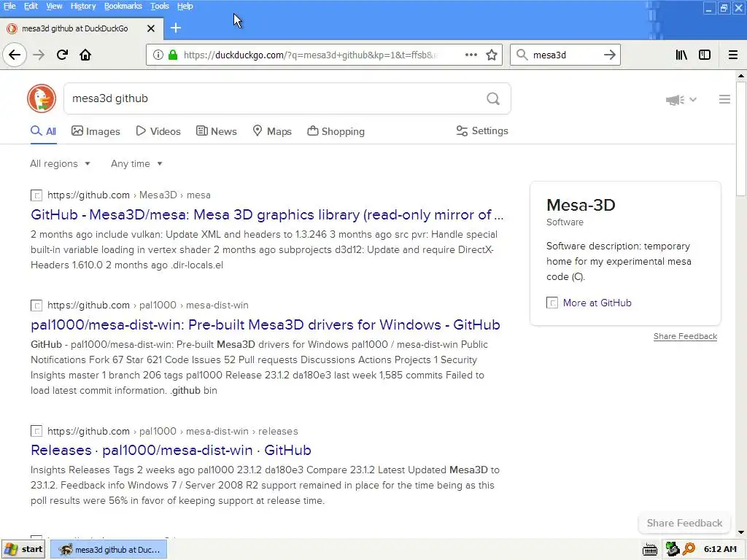Click the taskbar clock showing 6:12 AM

(720, 549)
